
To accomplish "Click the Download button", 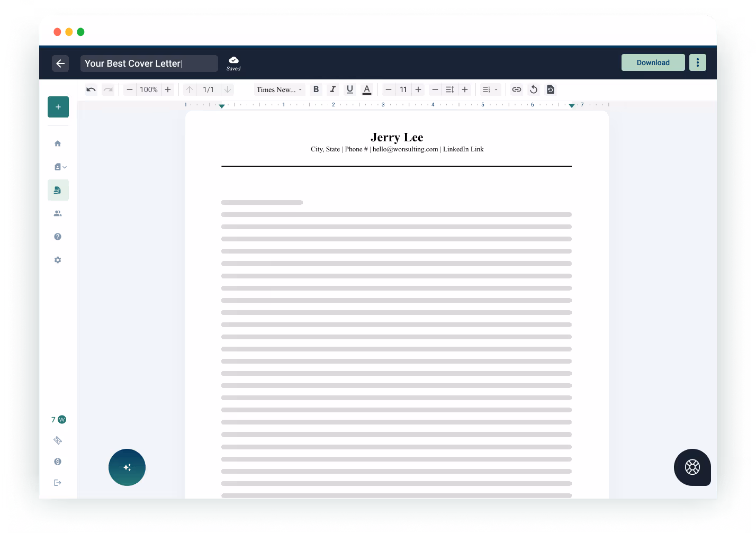I will 653,62.
